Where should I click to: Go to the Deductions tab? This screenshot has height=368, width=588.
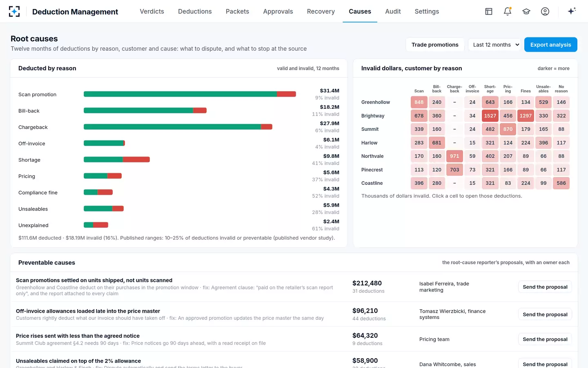pyautogui.click(x=195, y=11)
